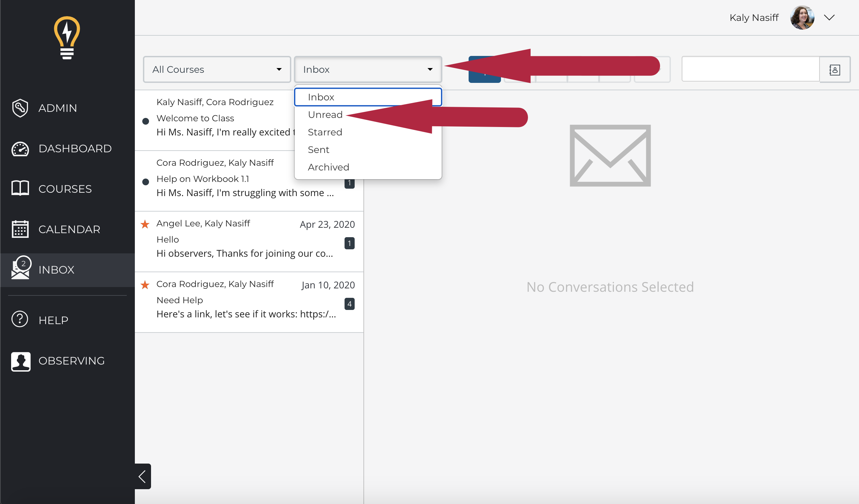This screenshot has width=859, height=504.
Task: Click 'Kaly Nasiff, Cora Rodriguez' participants line
Action: coord(215,102)
